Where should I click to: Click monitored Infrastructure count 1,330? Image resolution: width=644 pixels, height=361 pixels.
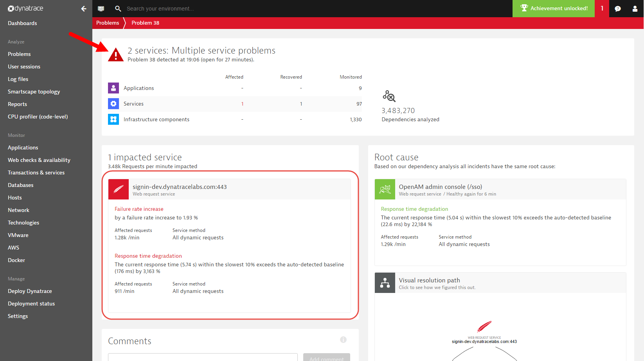pos(356,119)
